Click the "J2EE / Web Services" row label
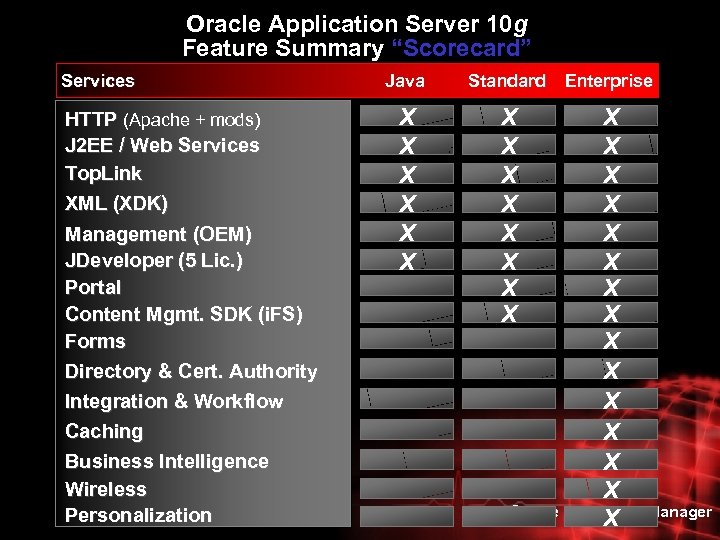 coord(162,145)
